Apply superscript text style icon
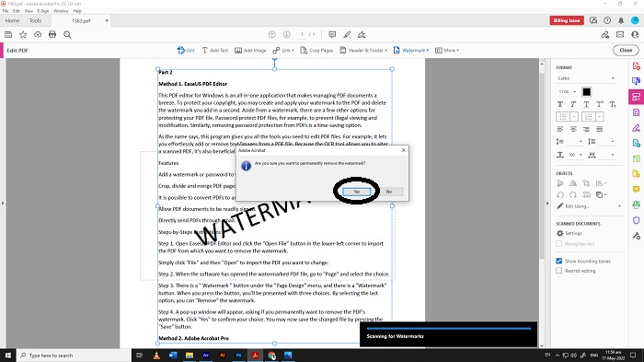The image size is (644, 362). click(x=600, y=104)
